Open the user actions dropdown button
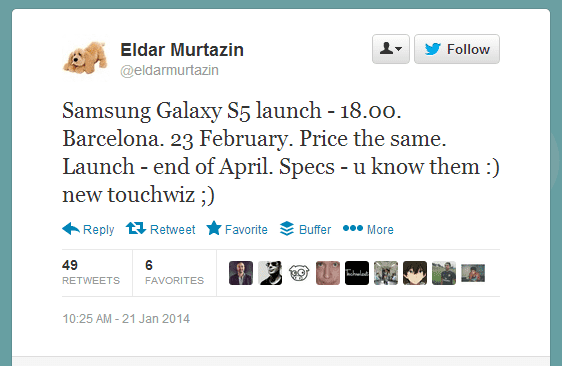This screenshot has height=366, width=562. 391,49
